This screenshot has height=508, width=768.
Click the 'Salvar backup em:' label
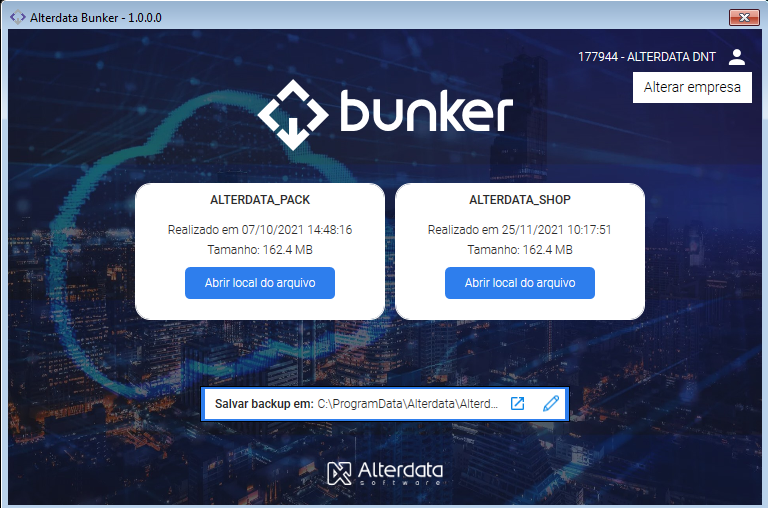pos(264,404)
